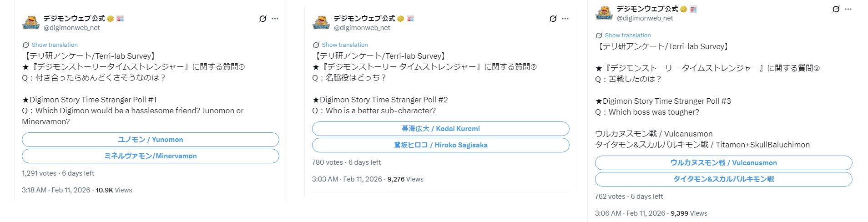Viewport: 868px width, 222px height.
Task: Vote for Kodai Kuremi poll option
Action: pyautogui.click(x=440, y=129)
